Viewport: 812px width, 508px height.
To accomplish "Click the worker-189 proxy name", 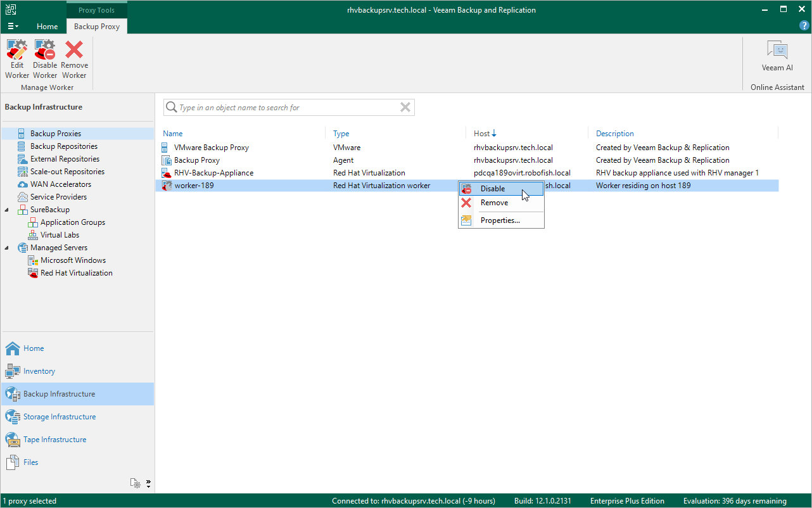I will (194, 186).
